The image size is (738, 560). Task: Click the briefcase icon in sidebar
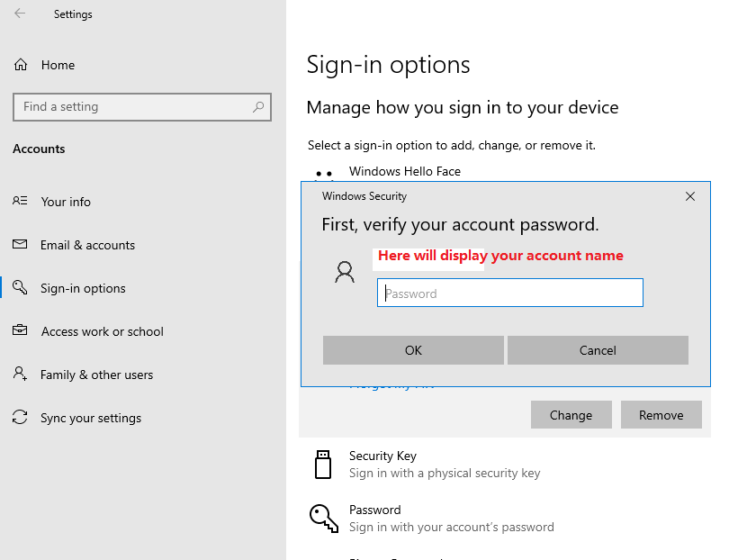tap(20, 330)
